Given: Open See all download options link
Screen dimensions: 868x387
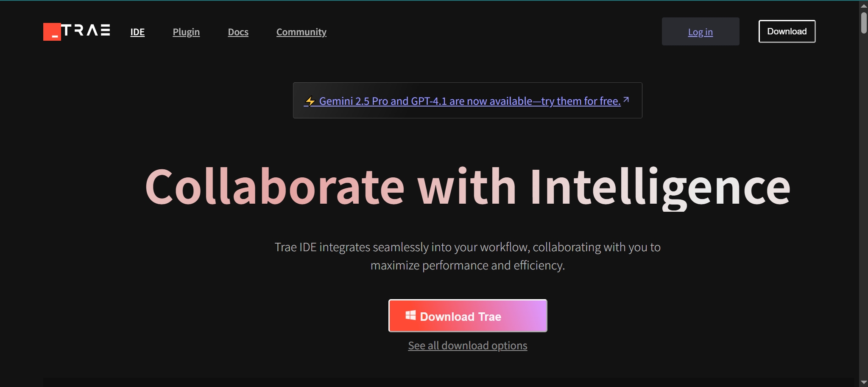Looking at the screenshot, I should point(467,346).
